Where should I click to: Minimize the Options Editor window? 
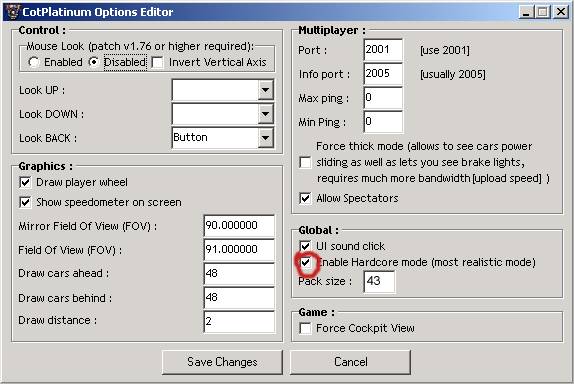pyautogui.click(x=526, y=12)
